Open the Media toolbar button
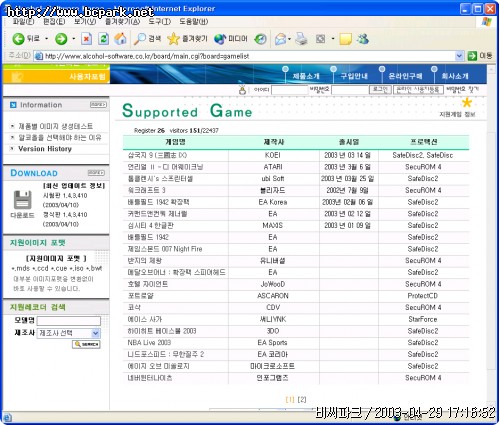Screen dimensions: 500x425 [x=231, y=39]
